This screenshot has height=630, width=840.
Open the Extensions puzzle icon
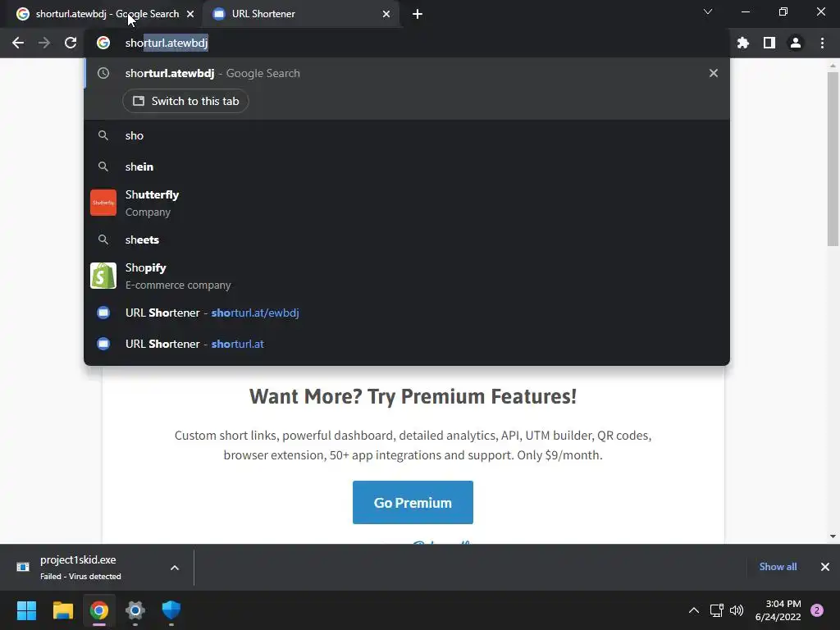(743, 43)
